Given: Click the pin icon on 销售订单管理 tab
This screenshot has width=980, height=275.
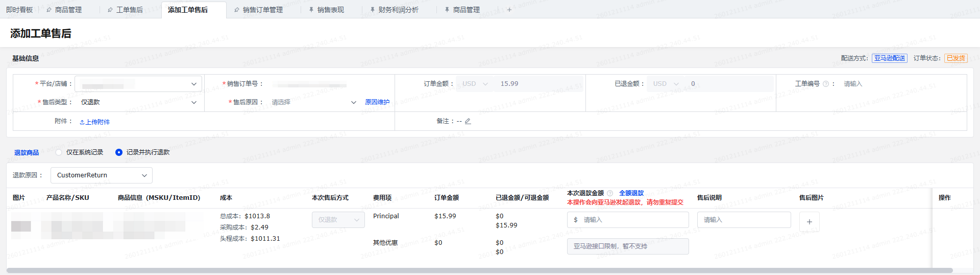Looking at the screenshot, I should point(236,10).
